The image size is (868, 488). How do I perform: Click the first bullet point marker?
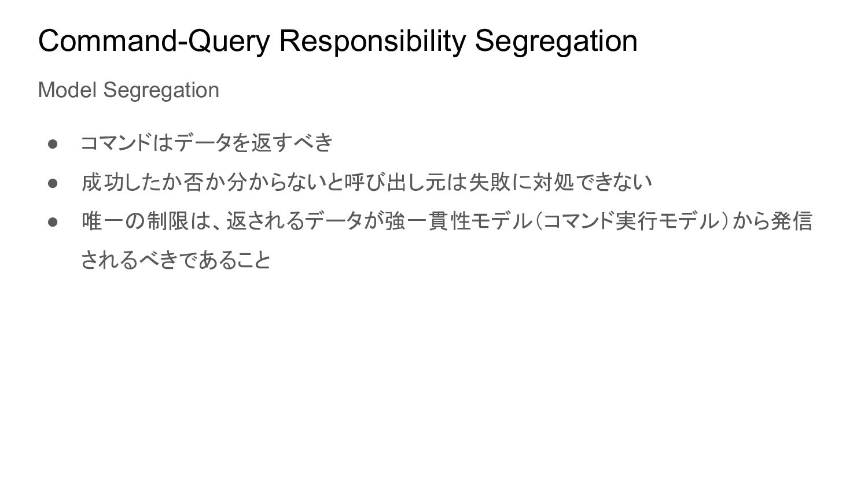(53, 143)
